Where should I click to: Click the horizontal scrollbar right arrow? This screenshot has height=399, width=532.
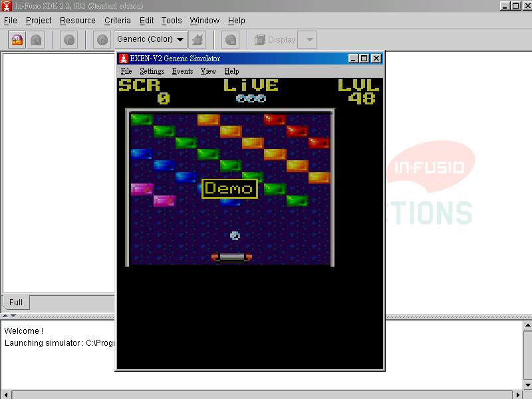coord(517,395)
